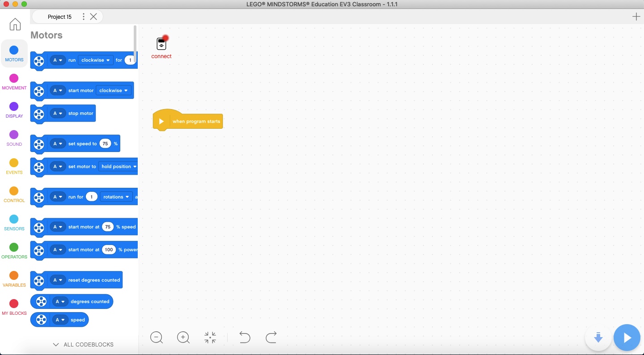Download the program to the brick

pyautogui.click(x=598, y=338)
